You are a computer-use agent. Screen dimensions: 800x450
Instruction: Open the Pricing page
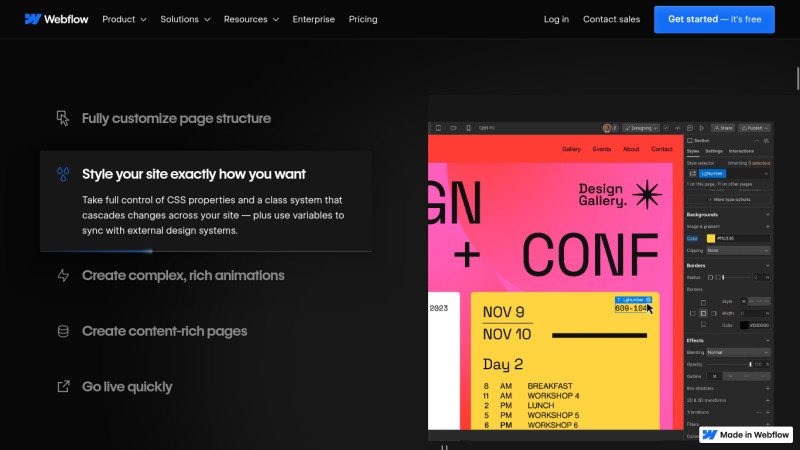(x=363, y=19)
